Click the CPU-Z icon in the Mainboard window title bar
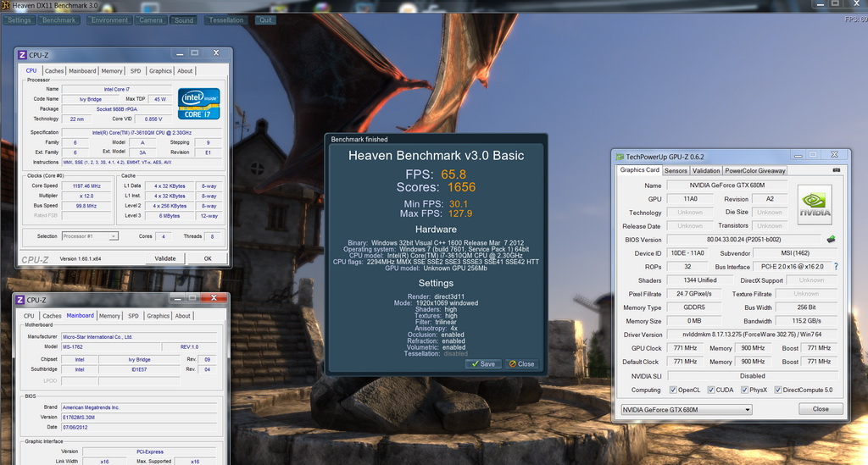 [x=20, y=300]
